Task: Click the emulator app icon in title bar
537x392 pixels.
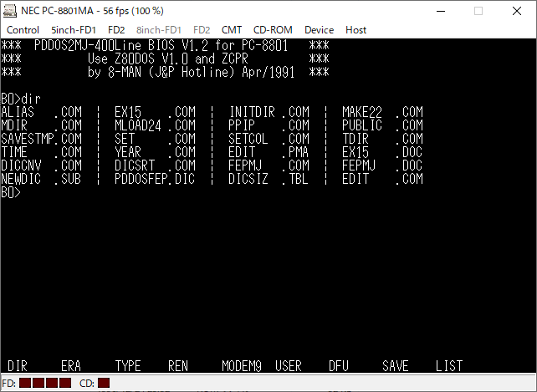Action: click(9, 11)
